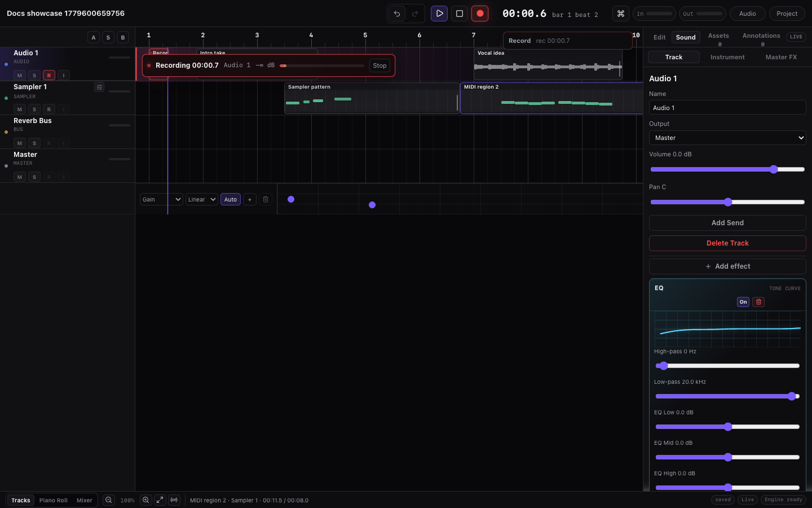Zoom in the timeline
This screenshot has width=812, height=508.
point(146,500)
